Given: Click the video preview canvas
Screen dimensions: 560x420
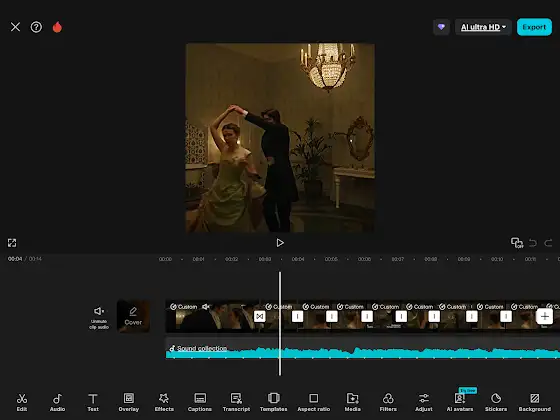Looking at the screenshot, I should tap(280, 138).
